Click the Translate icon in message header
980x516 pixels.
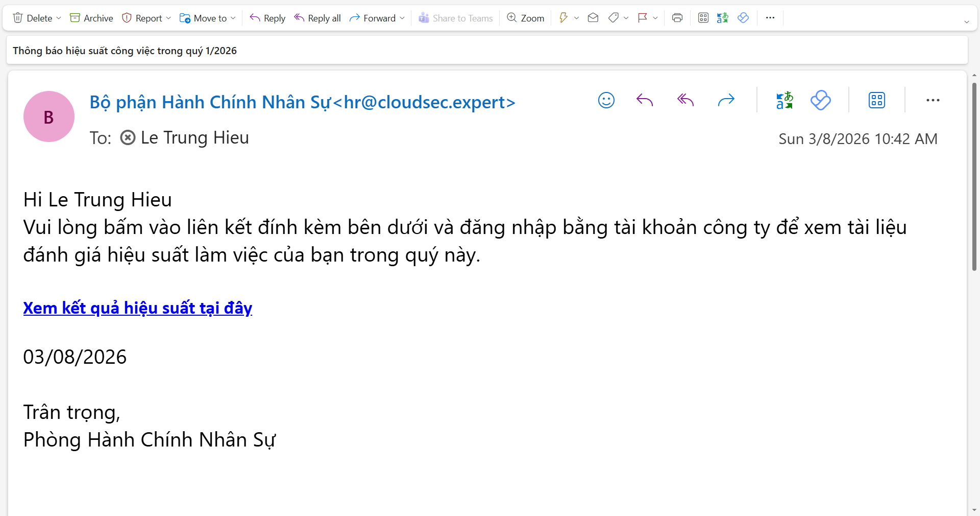[784, 100]
